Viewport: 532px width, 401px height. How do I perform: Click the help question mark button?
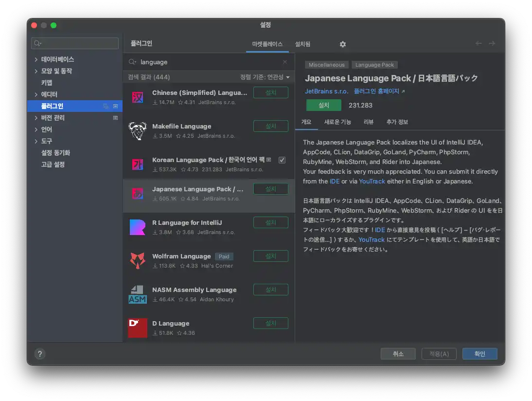coord(40,354)
